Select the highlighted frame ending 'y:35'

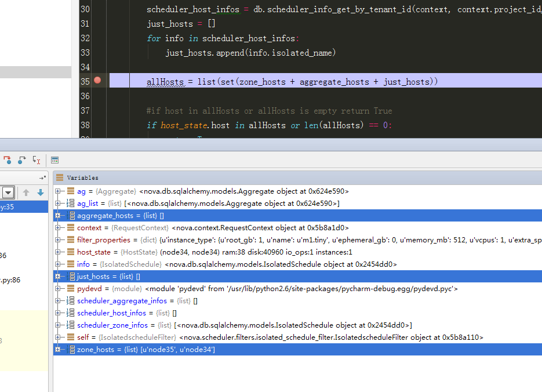24,206
